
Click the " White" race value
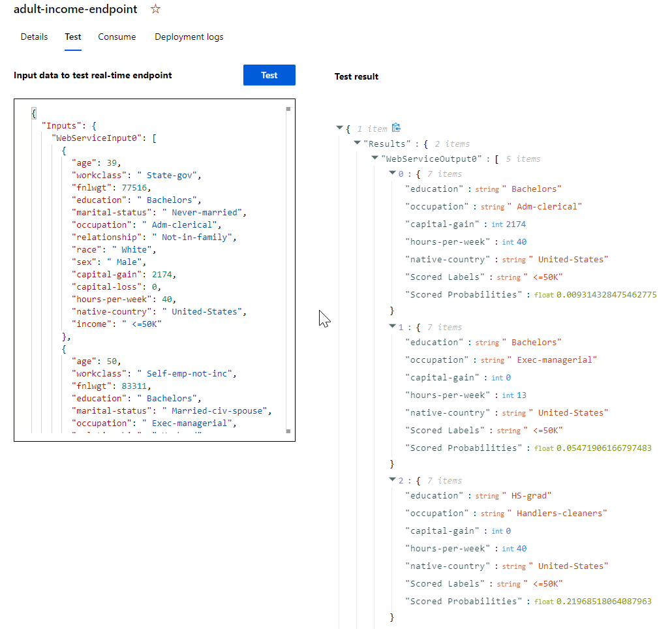[x=132, y=250]
